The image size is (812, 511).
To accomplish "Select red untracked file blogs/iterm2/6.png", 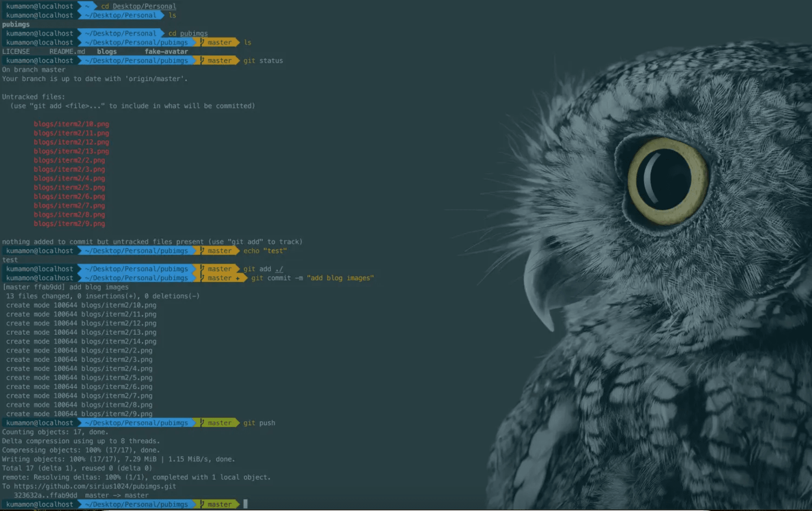I will [x=69, y=196].
